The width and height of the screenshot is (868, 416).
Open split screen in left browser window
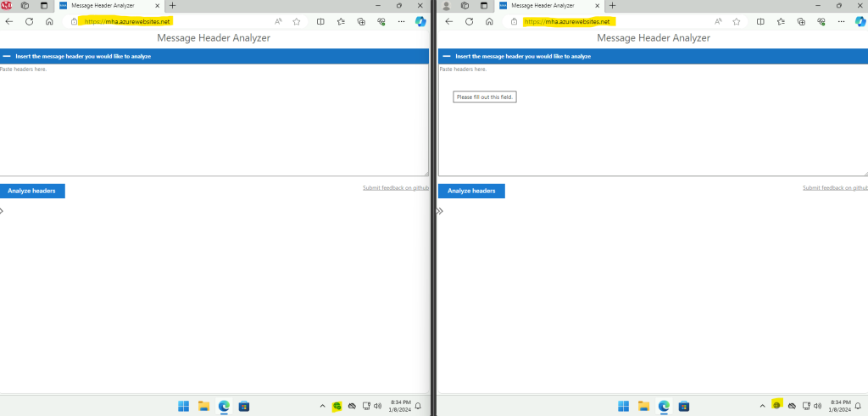point(320,21)
